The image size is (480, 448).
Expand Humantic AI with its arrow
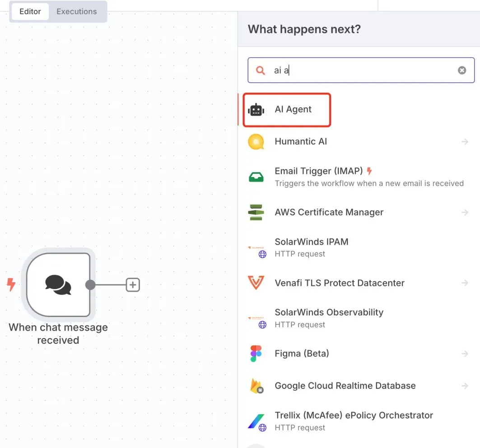point(465,141)
